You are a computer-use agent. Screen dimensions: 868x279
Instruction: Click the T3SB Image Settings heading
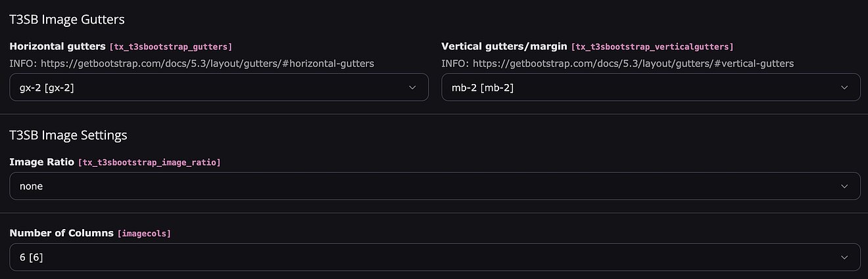68,135
